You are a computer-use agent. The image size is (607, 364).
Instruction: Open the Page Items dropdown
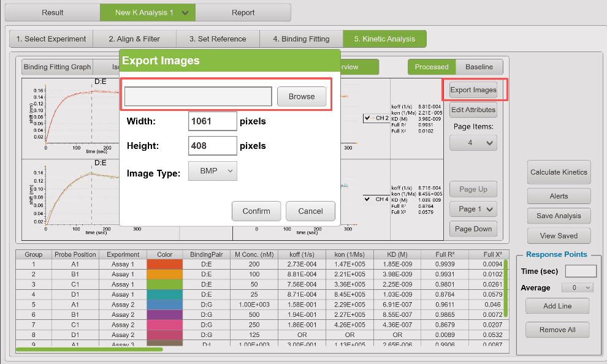473,143
